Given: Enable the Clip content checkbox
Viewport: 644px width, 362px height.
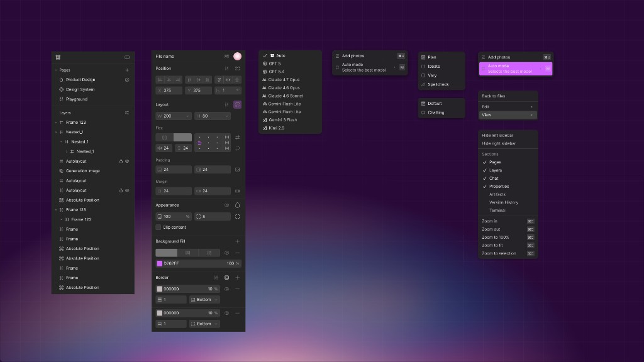Looking at the screenshot, I should pos(158,227).
